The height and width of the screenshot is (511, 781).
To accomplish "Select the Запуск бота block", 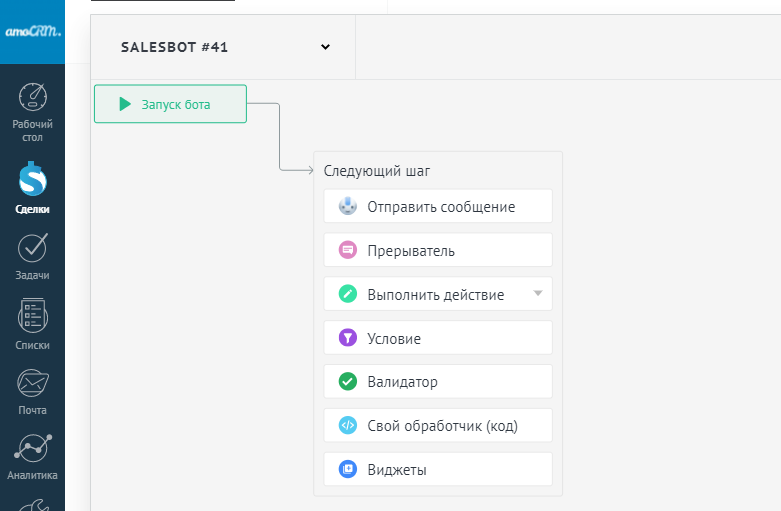I will coord(170,104).
